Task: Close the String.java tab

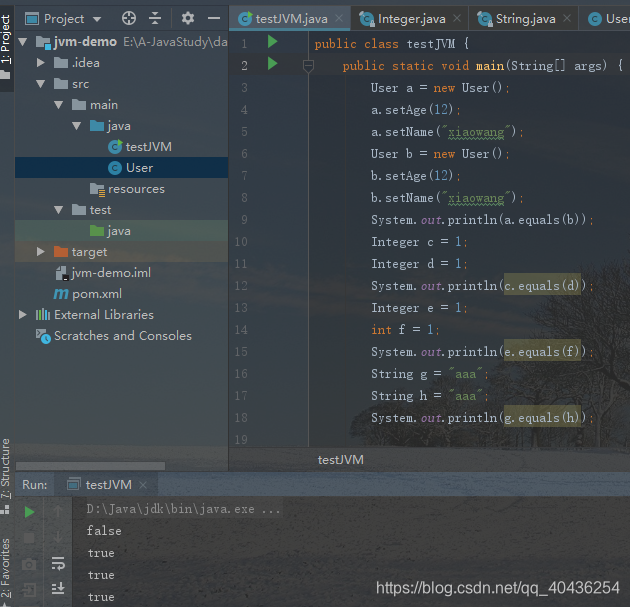Action: 567,18
